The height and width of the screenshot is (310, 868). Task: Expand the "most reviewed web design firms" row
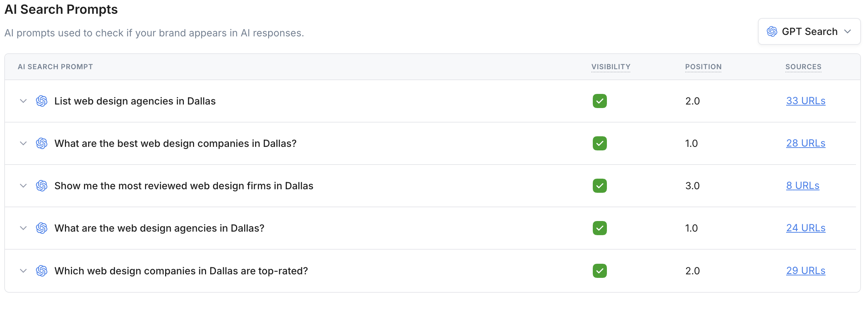click(23, 186)
